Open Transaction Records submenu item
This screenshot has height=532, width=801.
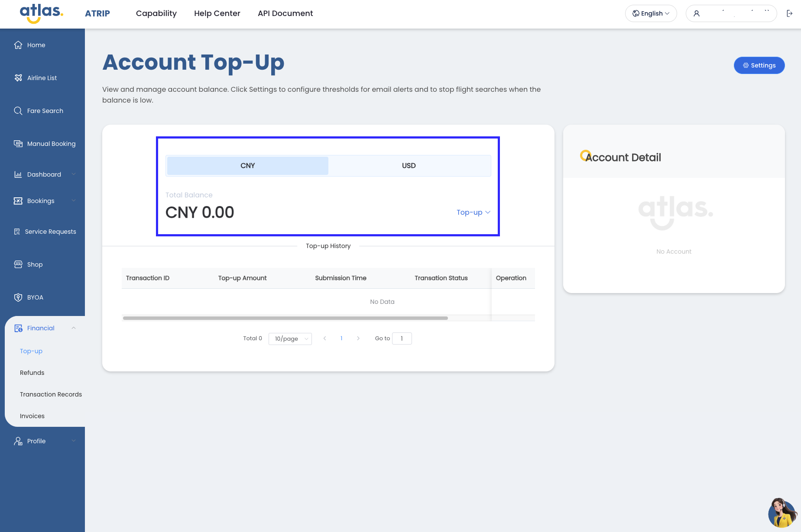coord(51,394)
